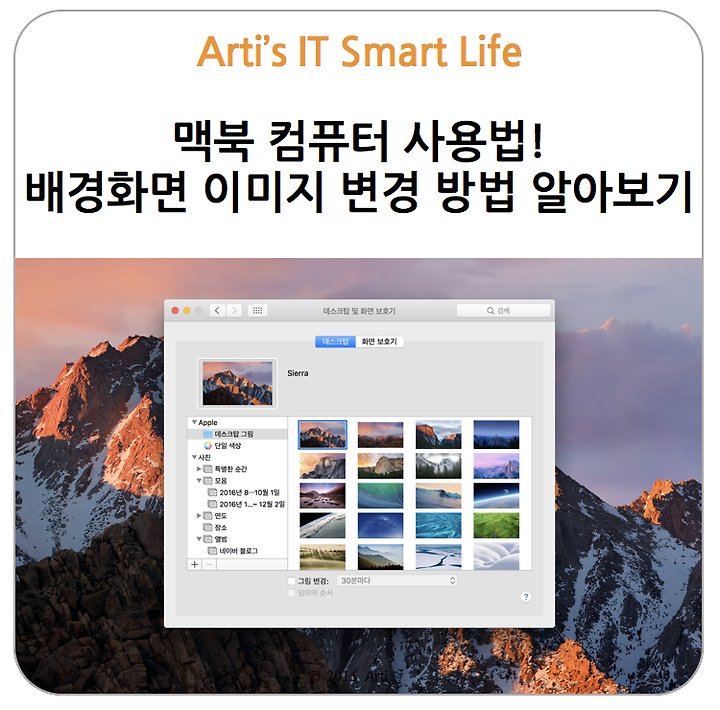Show all preferences via grid icon
Viewport: 720px width, 710px height.
coord(258,311)
